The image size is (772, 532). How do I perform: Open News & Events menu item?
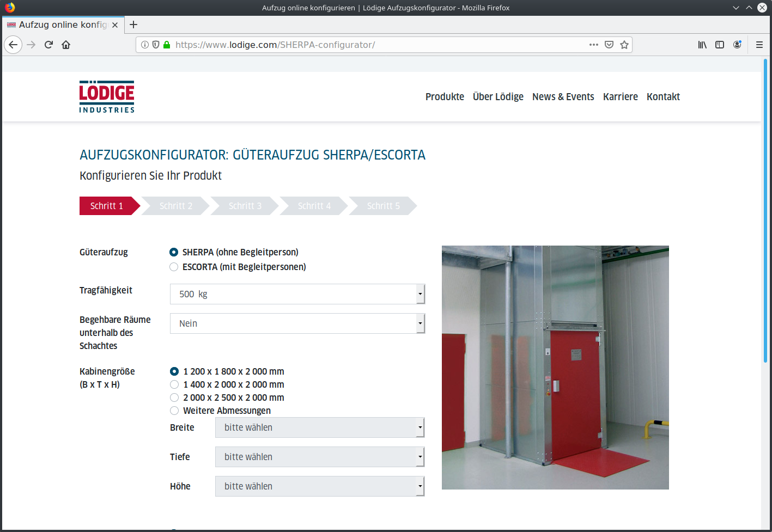(563, 97)
